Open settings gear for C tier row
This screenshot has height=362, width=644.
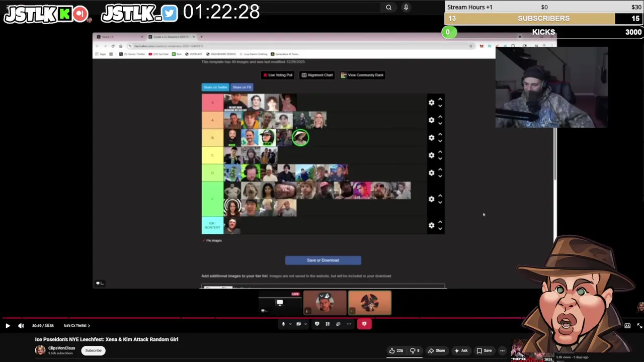pos(431,155)
